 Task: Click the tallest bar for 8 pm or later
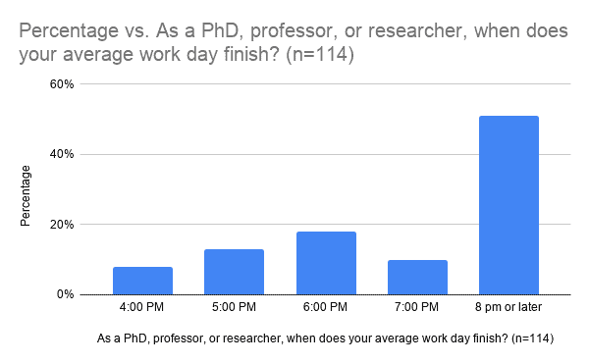point(509,205)
